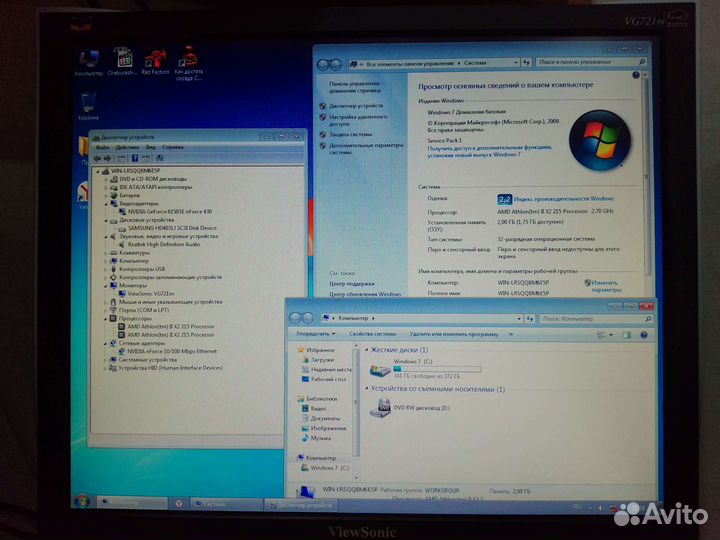720x540 pixels.
Task: Open the Действие menu in Device Manager
Action: click(127, 147)
